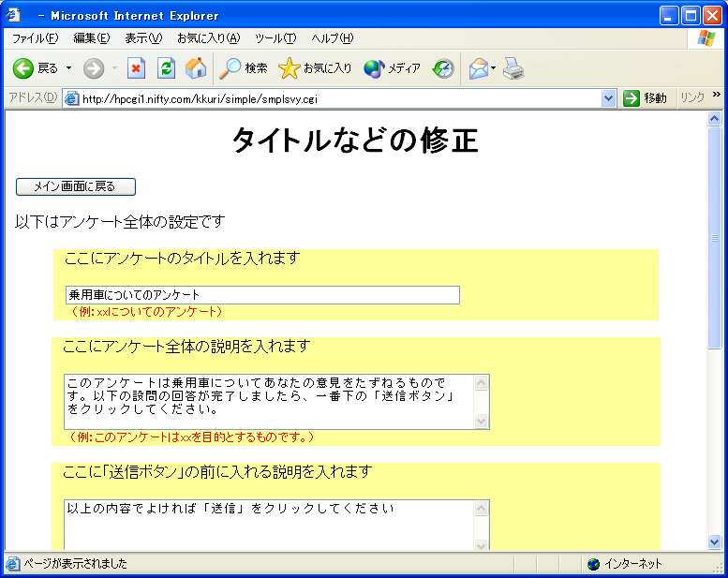Open the Media (メディア) toolbar button
728x578 pixels.
coord(393,68)
